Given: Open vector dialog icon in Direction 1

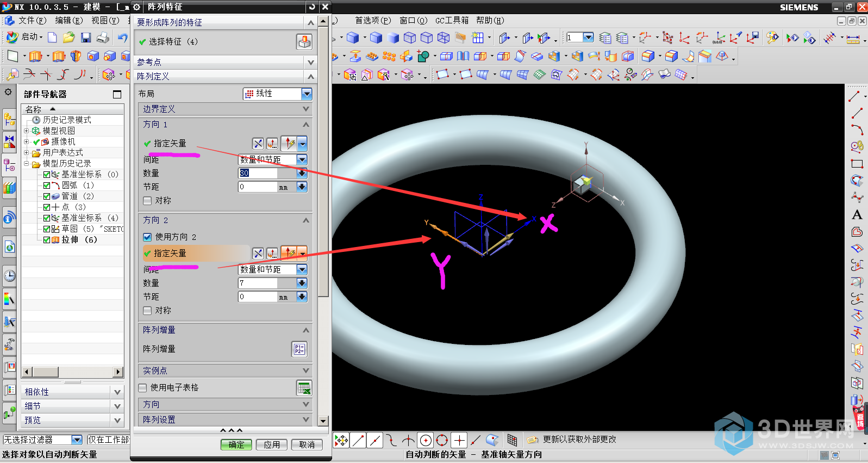Looking at the screenshot, I should click(272, 144).
